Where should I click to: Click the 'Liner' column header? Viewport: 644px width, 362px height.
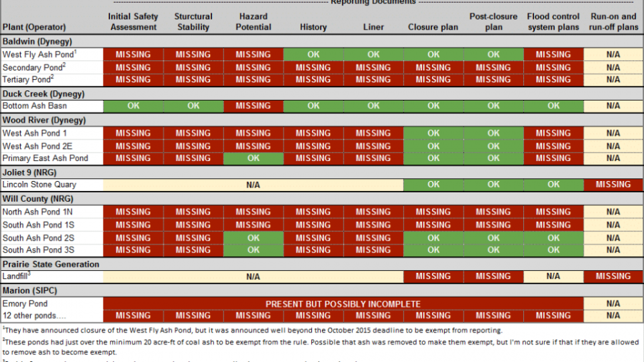(374, 27)
